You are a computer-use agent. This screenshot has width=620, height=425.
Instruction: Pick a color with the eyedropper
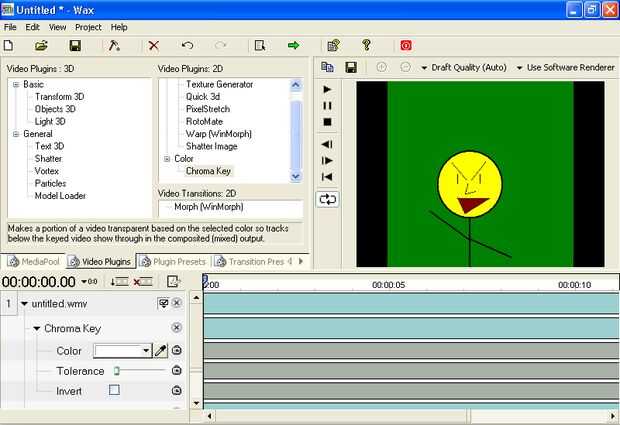[x=161, y=351]
